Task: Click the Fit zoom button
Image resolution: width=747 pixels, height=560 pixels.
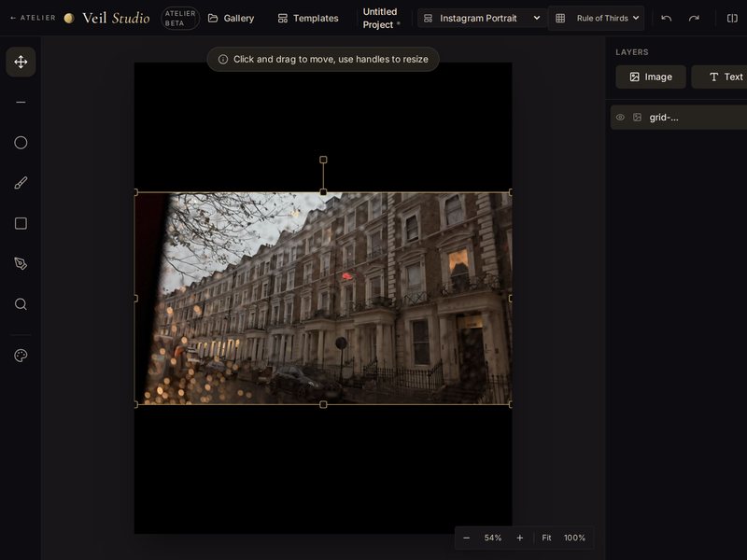Action: coord(546,538)
